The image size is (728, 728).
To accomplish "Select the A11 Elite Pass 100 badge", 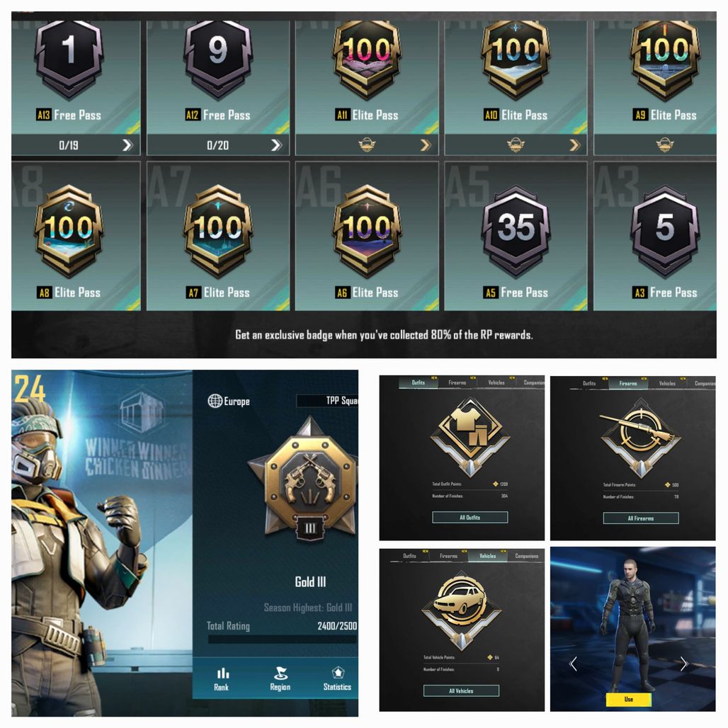I will pyautogui.click(x=367, y=58).
